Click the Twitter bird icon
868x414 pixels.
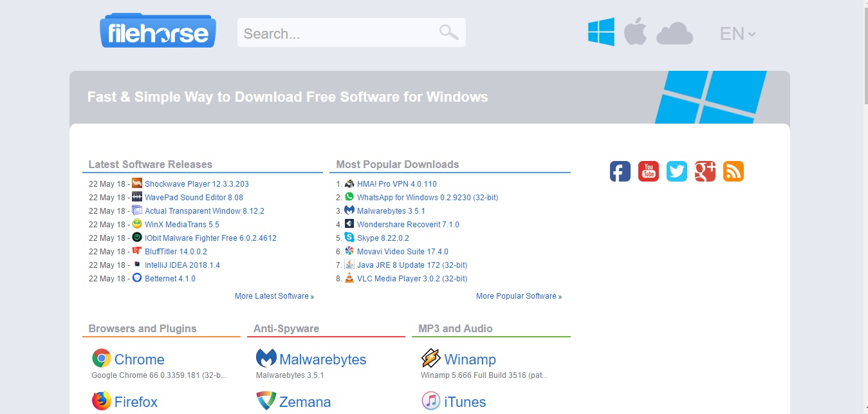pos(676,171)
